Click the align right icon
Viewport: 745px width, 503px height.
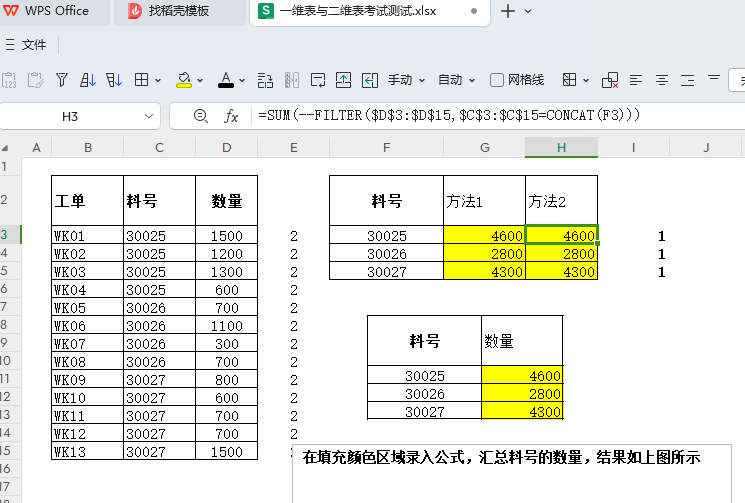(x=688, y=80)
